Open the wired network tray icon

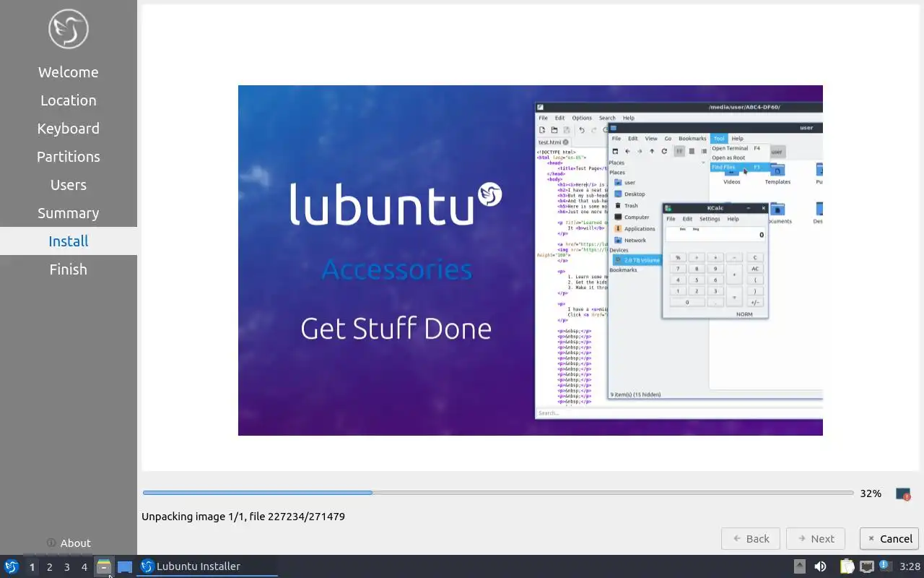click(x=866, y=566)
